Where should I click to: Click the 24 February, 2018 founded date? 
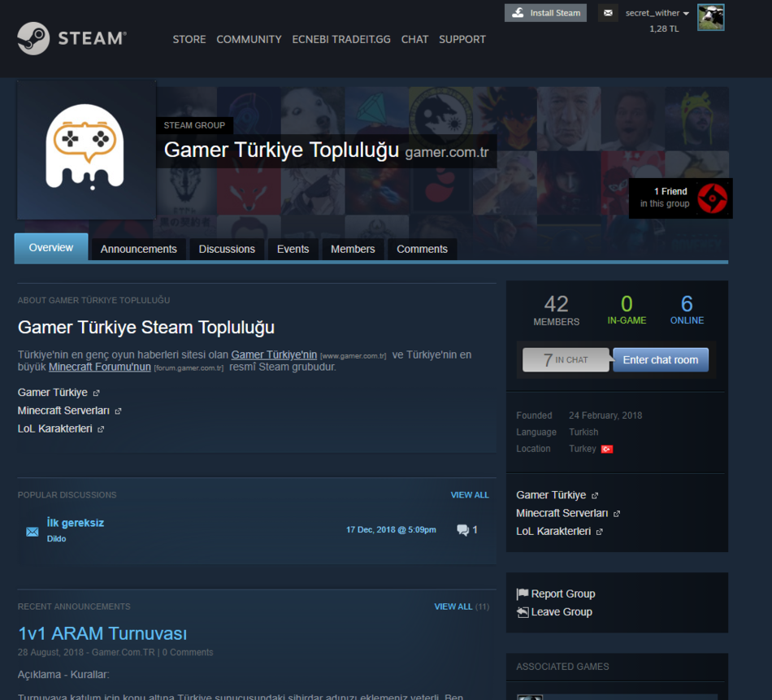tap(605, 415)
